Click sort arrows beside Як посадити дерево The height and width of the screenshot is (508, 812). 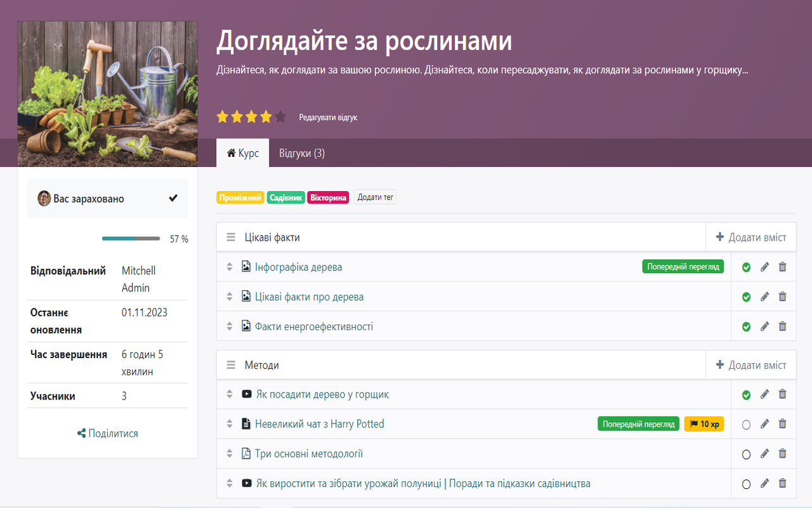[x=230, y=394]
